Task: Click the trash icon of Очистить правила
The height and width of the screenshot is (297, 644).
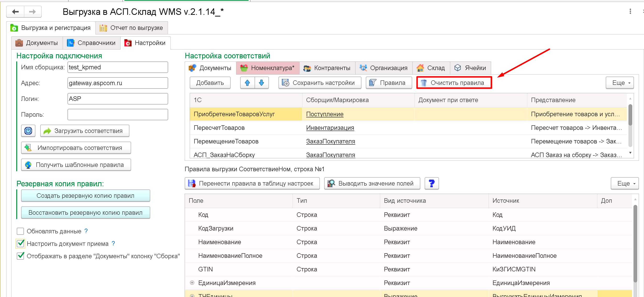Action: (423, 83)
